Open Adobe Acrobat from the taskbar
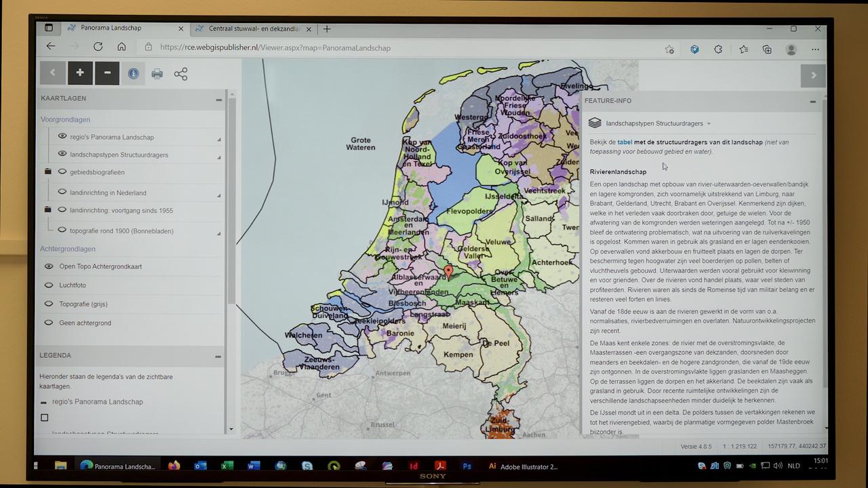Viewport: 868px width, 488px height. click(x=440, y=466)
